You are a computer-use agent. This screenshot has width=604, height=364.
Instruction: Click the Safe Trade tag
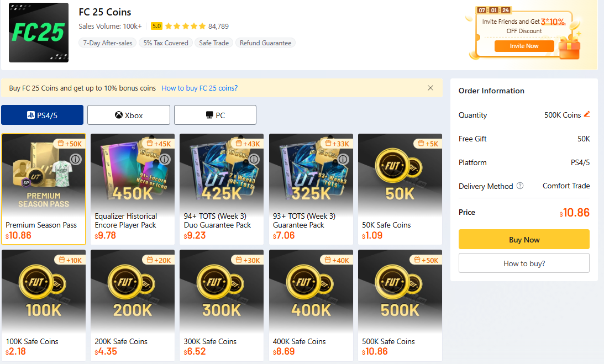214,43
